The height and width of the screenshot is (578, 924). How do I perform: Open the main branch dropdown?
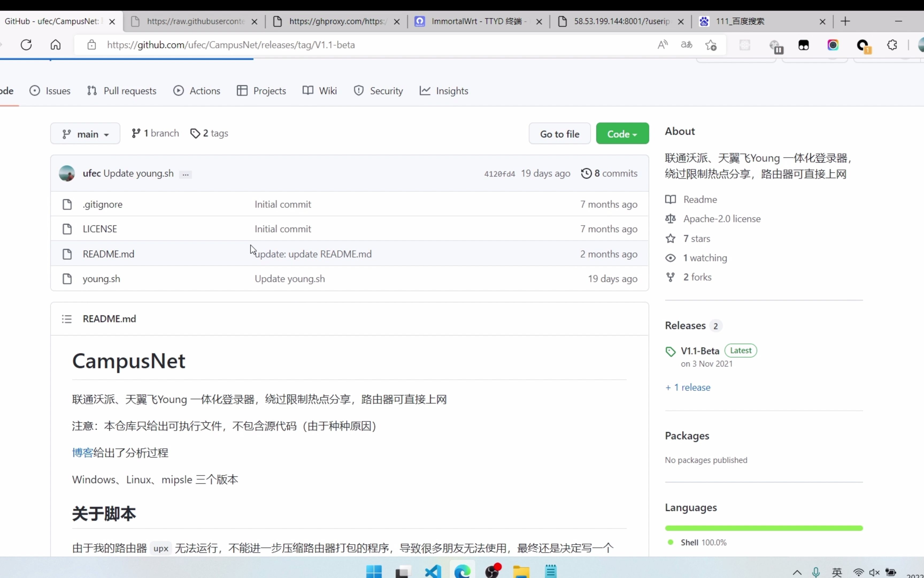click(85, 134)
